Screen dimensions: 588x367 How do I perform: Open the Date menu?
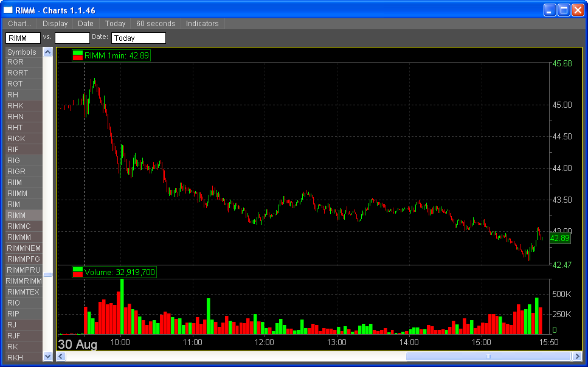pyautogui.click(x=86, y=24)
